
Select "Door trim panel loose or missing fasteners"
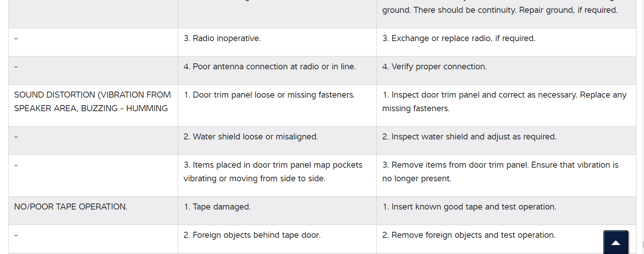[269, 95]
